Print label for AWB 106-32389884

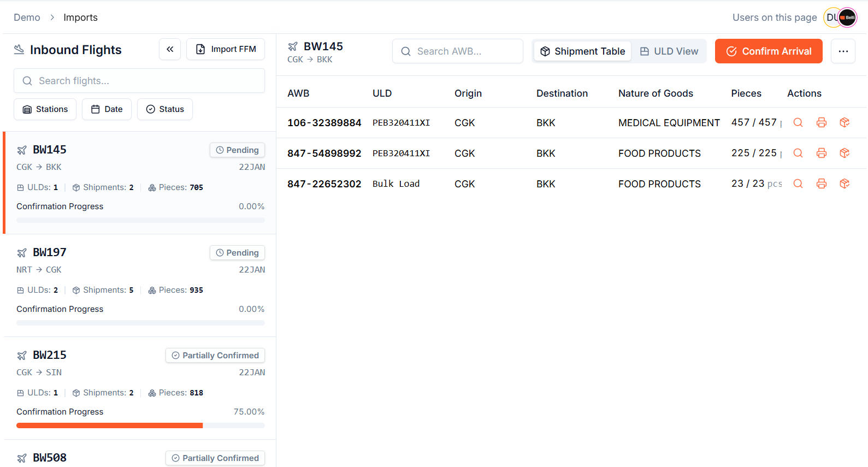[822, 123]
